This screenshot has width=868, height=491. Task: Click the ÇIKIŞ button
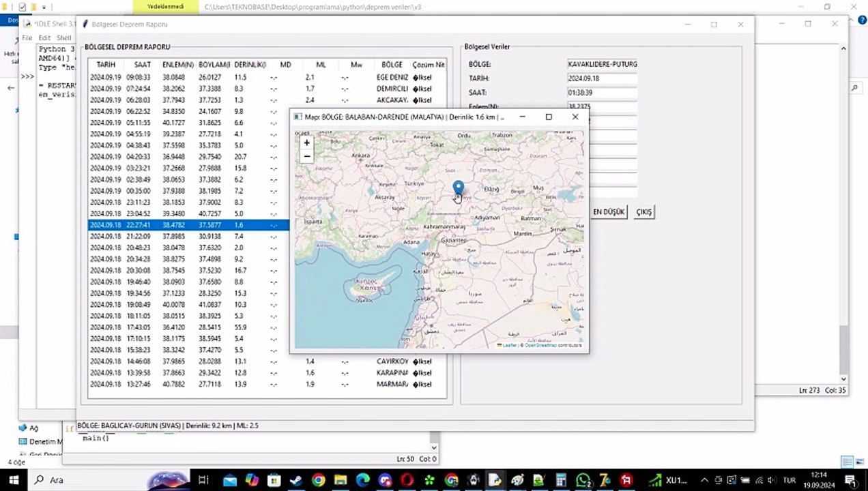(643, 212)
